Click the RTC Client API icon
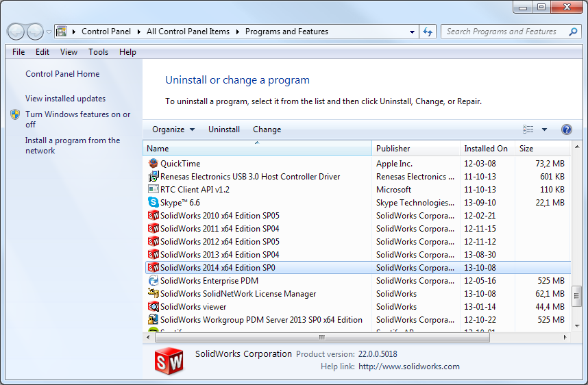This screenshot has height=385, width=588. (x=153, y=189)
